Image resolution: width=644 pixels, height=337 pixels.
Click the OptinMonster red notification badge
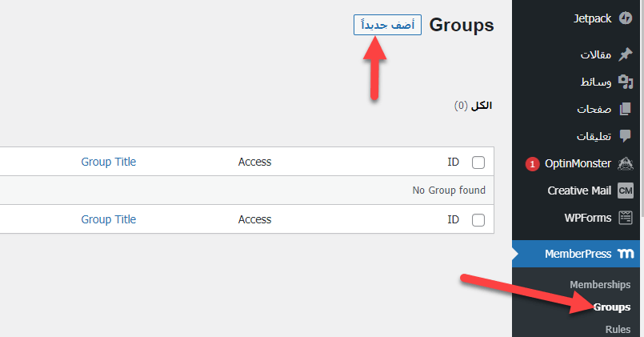point(532,164)
